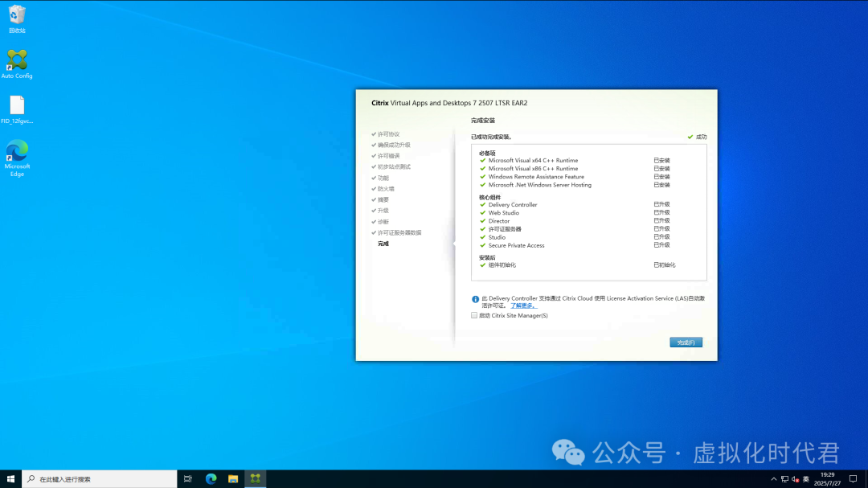
Task: Click the 已初始化 status text
Action: point(665,265)
